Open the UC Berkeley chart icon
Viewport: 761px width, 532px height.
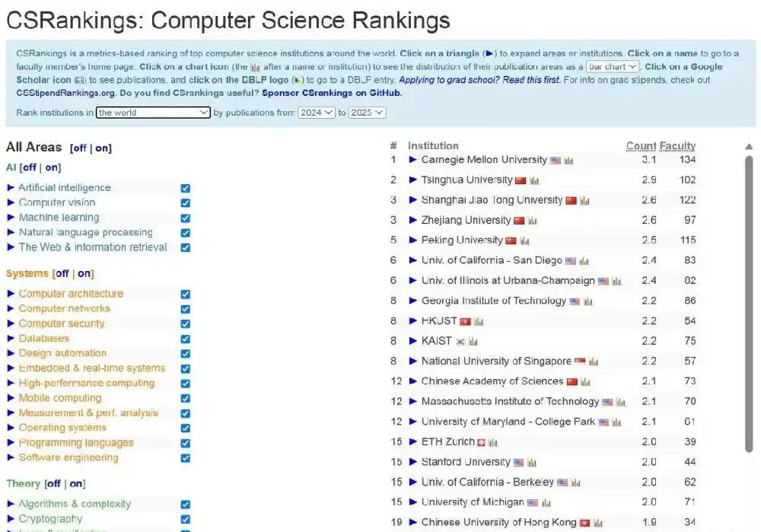point(575,483)
